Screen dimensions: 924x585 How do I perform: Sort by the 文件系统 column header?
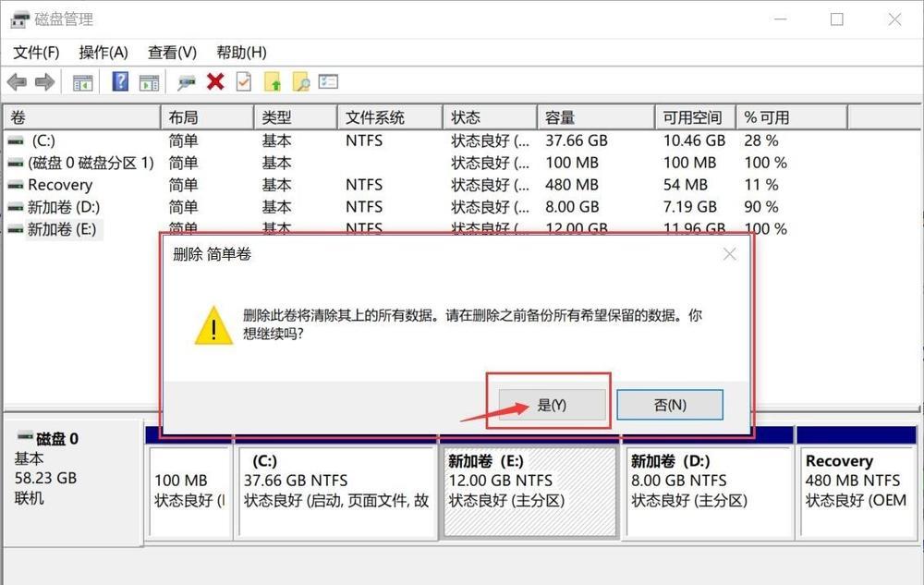point(390,117)
